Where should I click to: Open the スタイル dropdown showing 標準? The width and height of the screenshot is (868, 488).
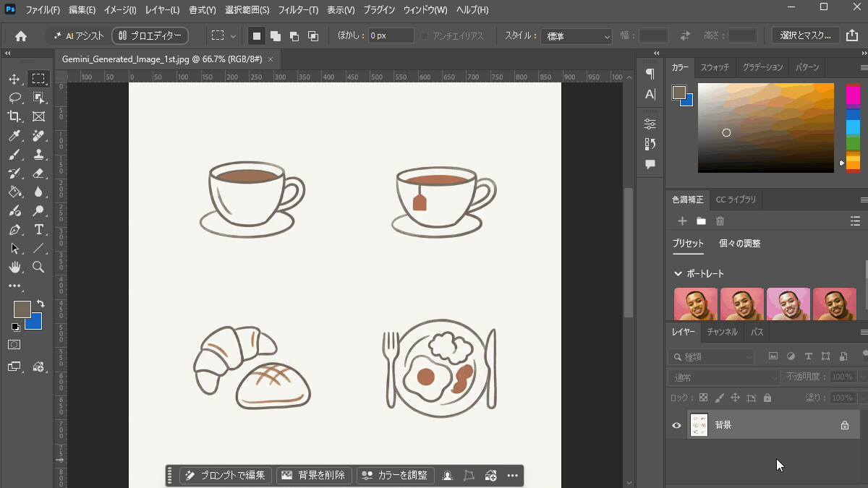[577, 35]
